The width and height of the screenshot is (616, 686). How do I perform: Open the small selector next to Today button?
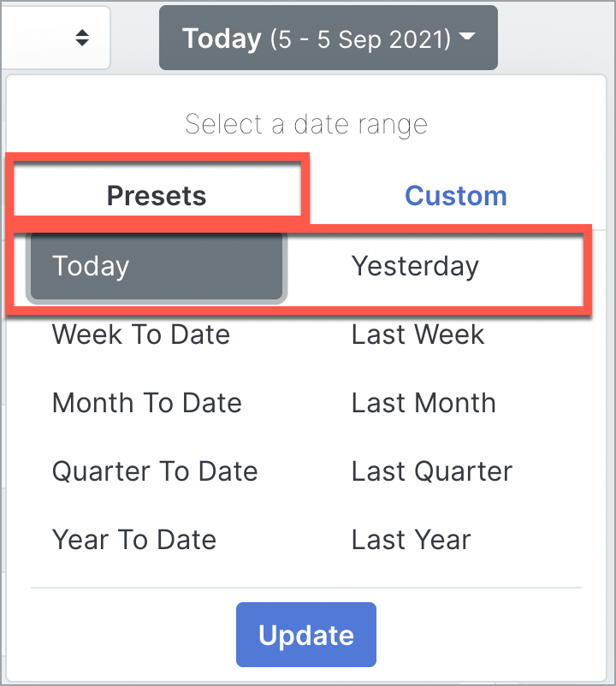click(56, 37)
